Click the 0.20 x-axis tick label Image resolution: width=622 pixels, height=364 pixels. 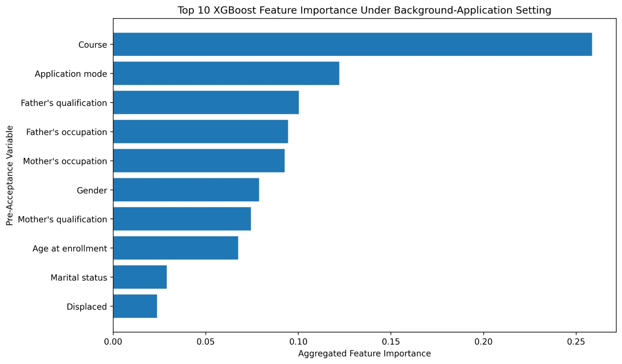pos(483,342)
